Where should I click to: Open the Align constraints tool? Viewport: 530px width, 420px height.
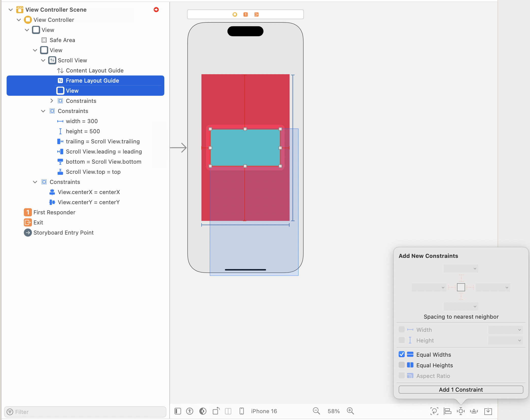tap(448, 411)
